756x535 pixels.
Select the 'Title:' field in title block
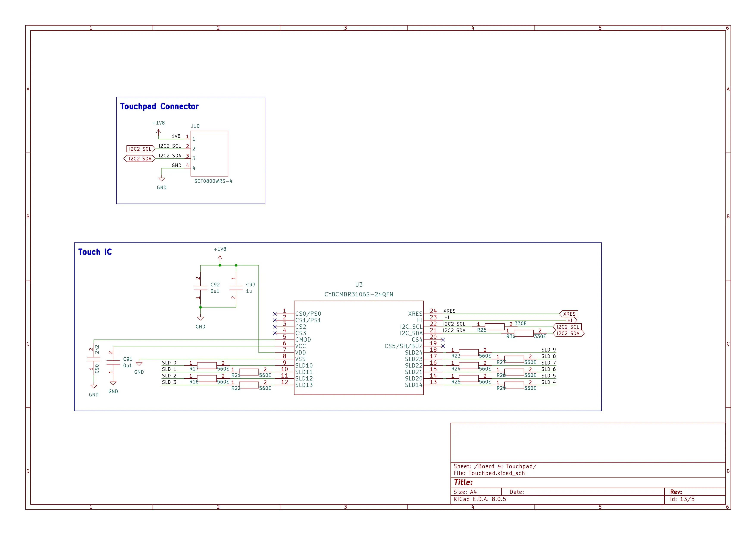tap(463, 482)
